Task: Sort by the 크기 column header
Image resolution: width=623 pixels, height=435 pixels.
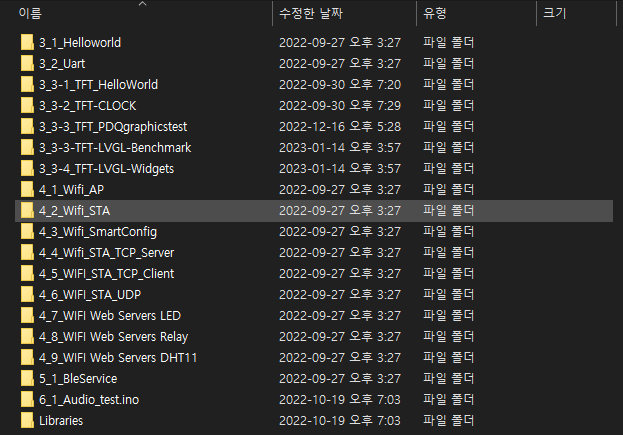Action: pos(555,13)
